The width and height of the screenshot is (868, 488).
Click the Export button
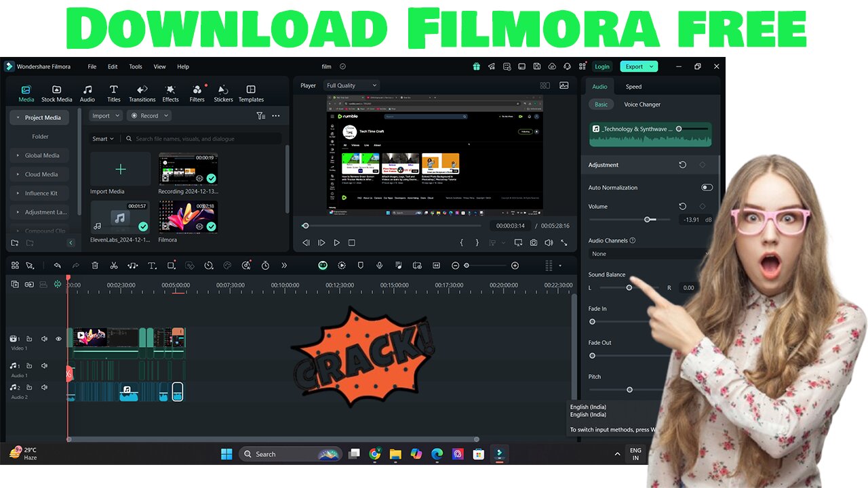[639, 66]
